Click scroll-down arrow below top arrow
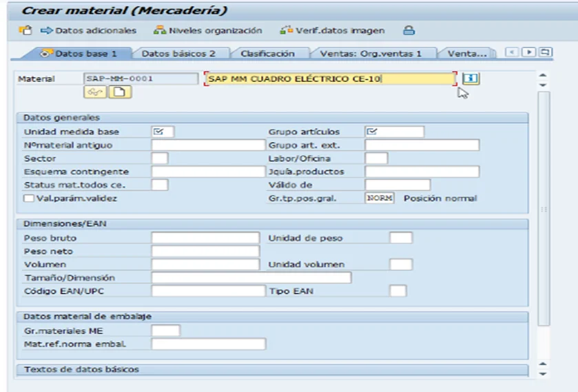This screenshot has width=578, height=392. pyautogui.click(x=543, y=85)
